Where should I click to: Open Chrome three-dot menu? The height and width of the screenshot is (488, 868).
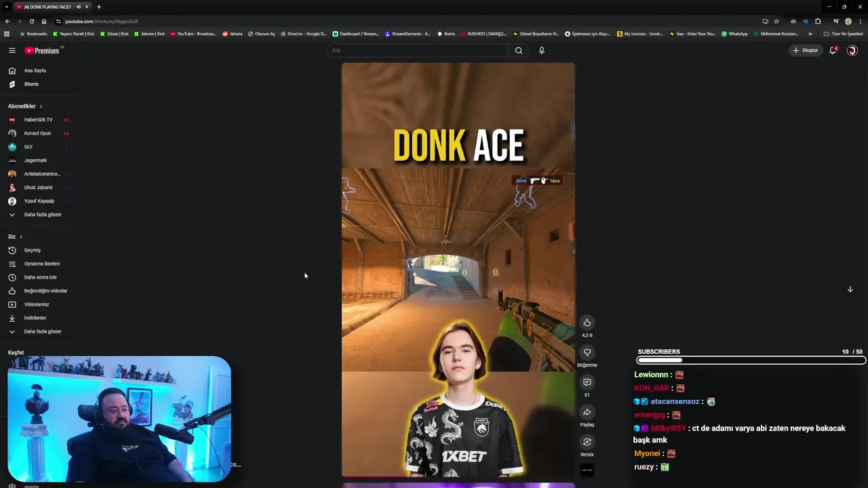tap(861, 21)
